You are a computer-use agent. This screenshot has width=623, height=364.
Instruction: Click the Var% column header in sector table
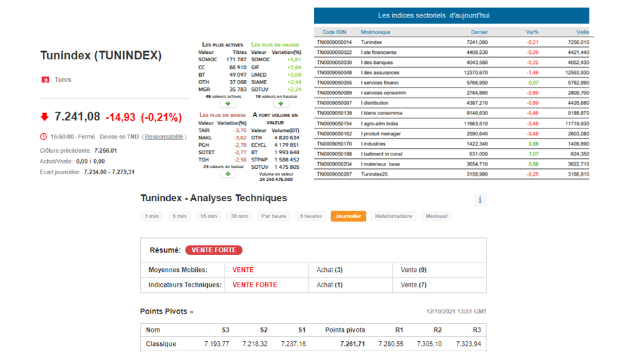(x=532, y=32)
